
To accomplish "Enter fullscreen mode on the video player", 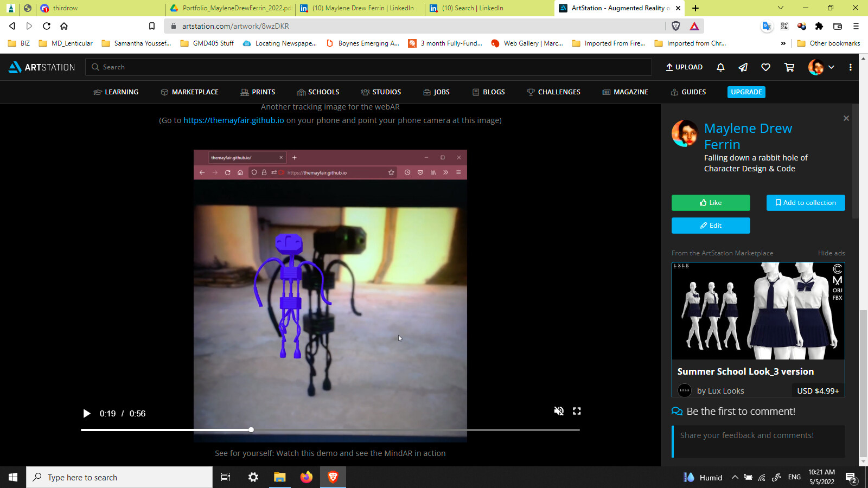I will (x=577, y=411).
